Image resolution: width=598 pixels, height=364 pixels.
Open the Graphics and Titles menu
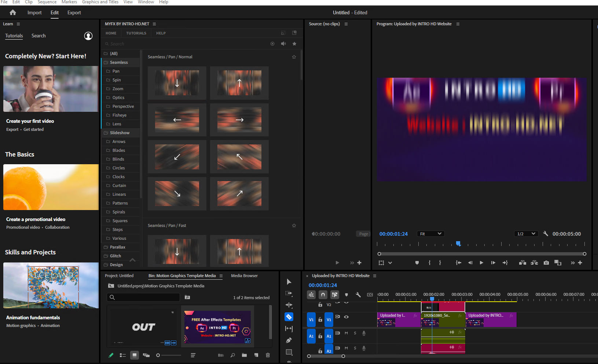click(100, 2)
